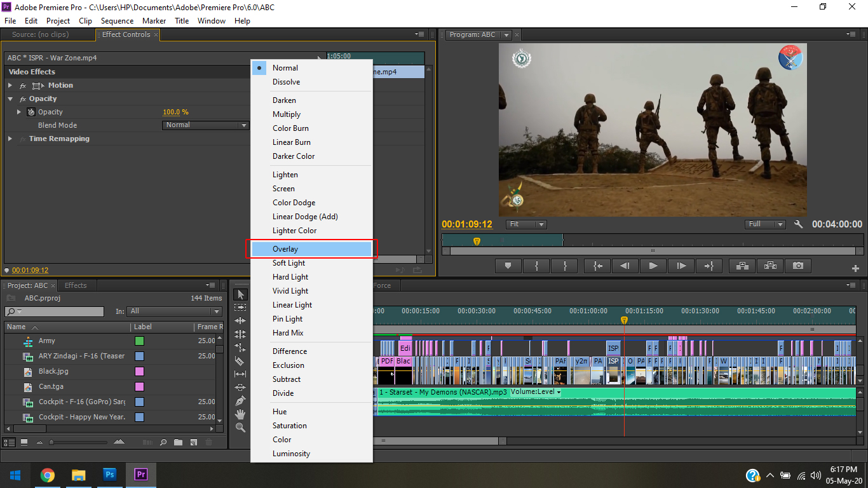This screenshot has width=868, height=488.
Task: Open Program Monitor settings wrench
Action: tap(799, 224)
